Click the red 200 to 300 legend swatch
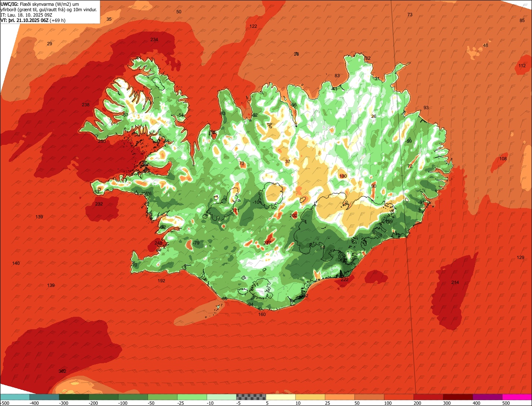Image resolution: width=532 pixels, height=406 pixels. [428, 397]
